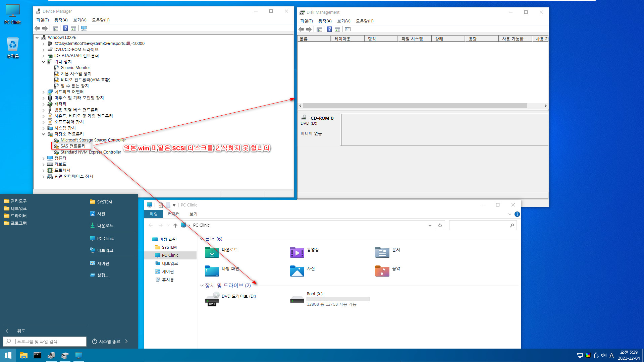Click the 보기 tab in Explorer ribbon
The width and height of the screenshot is (644, 362).
[x=194, y=214]
